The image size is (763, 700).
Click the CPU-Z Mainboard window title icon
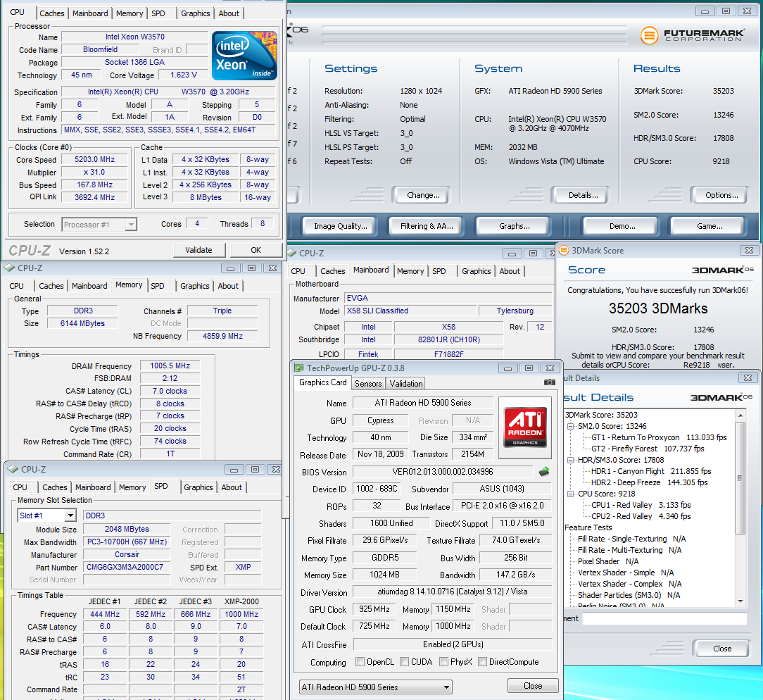(x=292, y=254)
